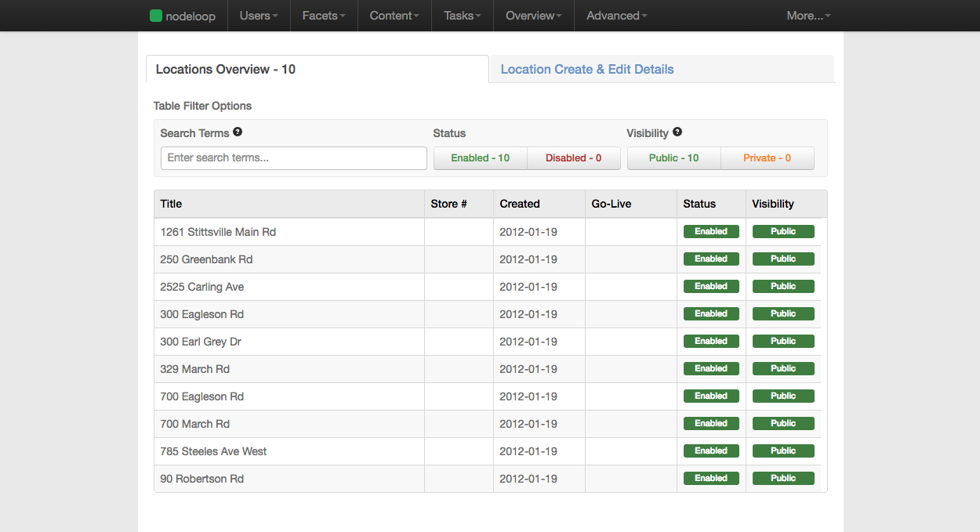Image resolution: width=980 pixels, height=532 pixels.
Task: Sort by the Created column header
Action: (x=539, y=204)
